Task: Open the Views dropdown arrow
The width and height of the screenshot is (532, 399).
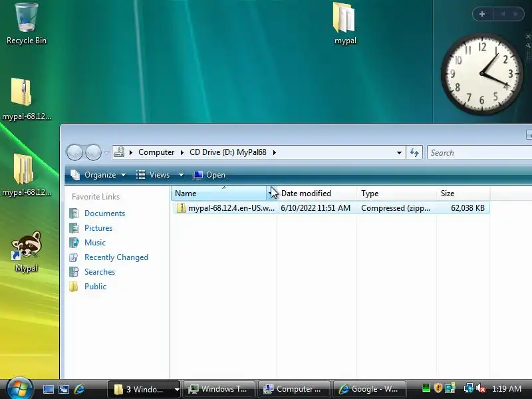Action: [181, 175]
